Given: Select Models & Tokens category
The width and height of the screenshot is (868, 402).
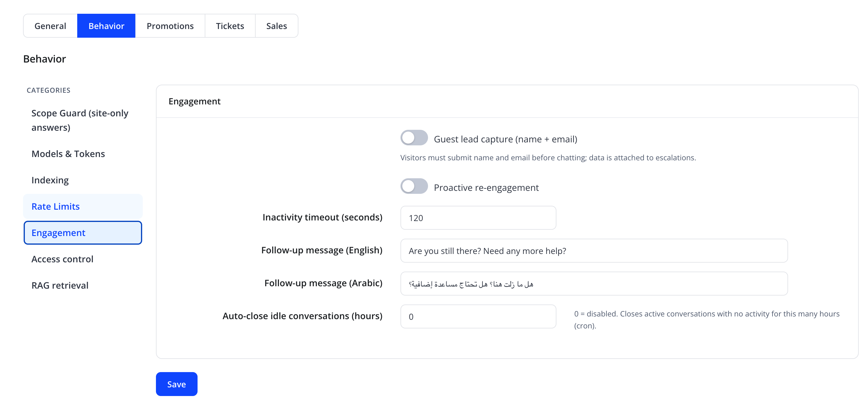Looking at the screenshot, I should pos(83,154).
